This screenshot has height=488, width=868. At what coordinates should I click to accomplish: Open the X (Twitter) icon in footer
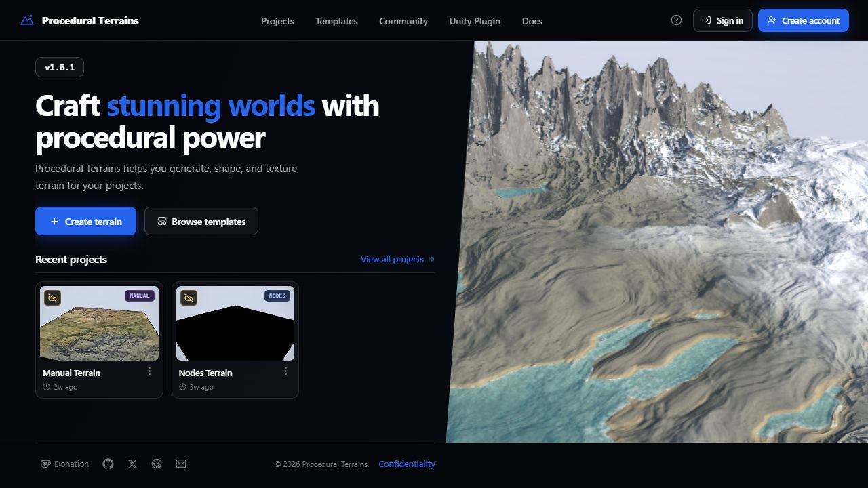coord(132,464)
